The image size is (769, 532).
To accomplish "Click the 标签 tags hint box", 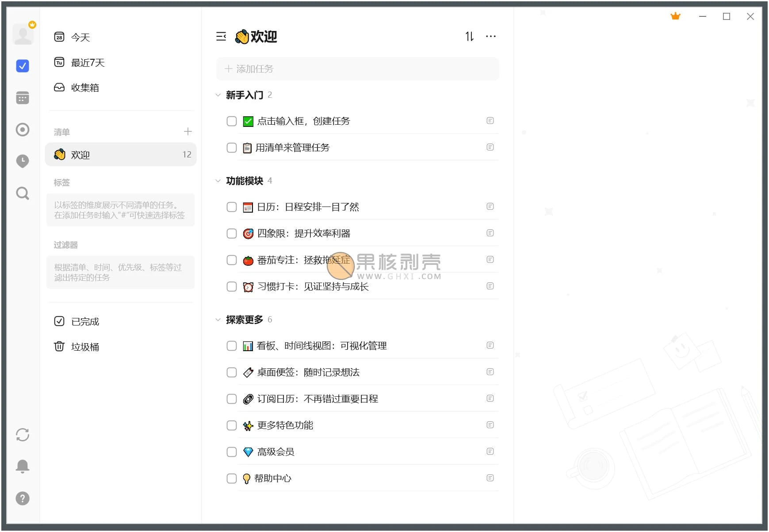I will click(x=120, y=210).
